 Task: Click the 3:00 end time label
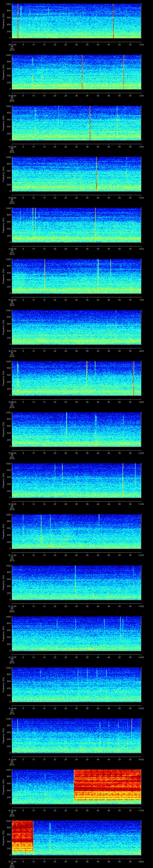(141, 96)
